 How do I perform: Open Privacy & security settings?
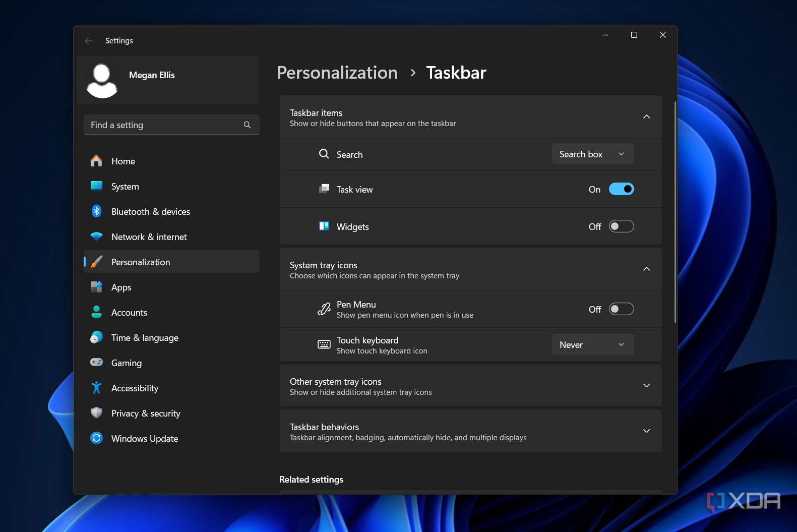pos(171,413)
